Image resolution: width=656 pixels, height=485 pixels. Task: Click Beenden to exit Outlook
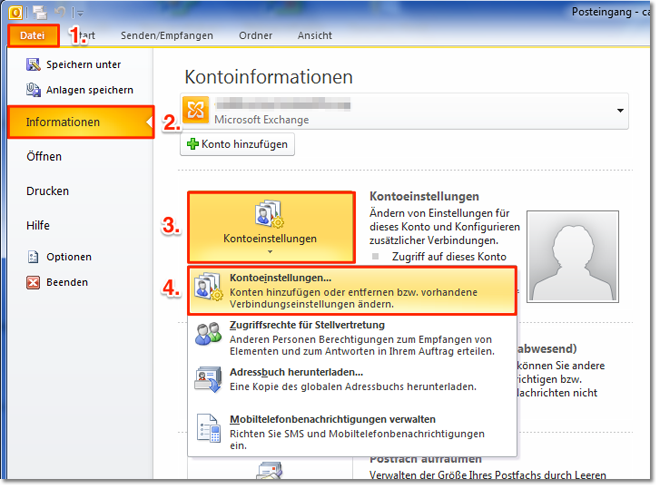[57, 282]
